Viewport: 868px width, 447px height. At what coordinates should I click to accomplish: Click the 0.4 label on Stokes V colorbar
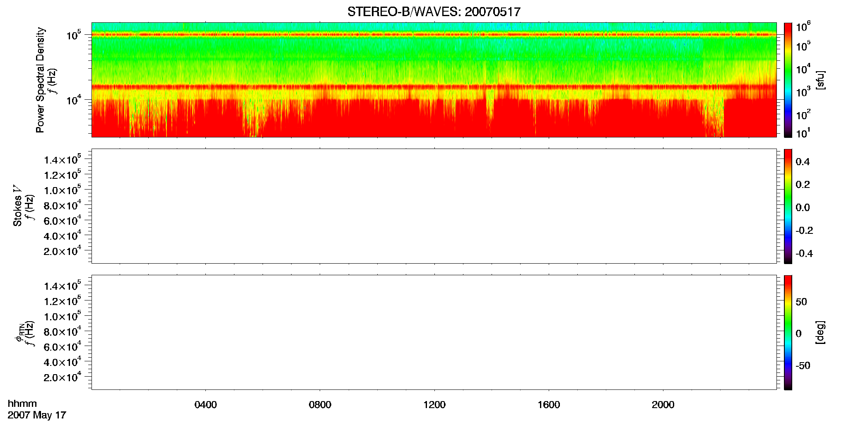[803, 162]
